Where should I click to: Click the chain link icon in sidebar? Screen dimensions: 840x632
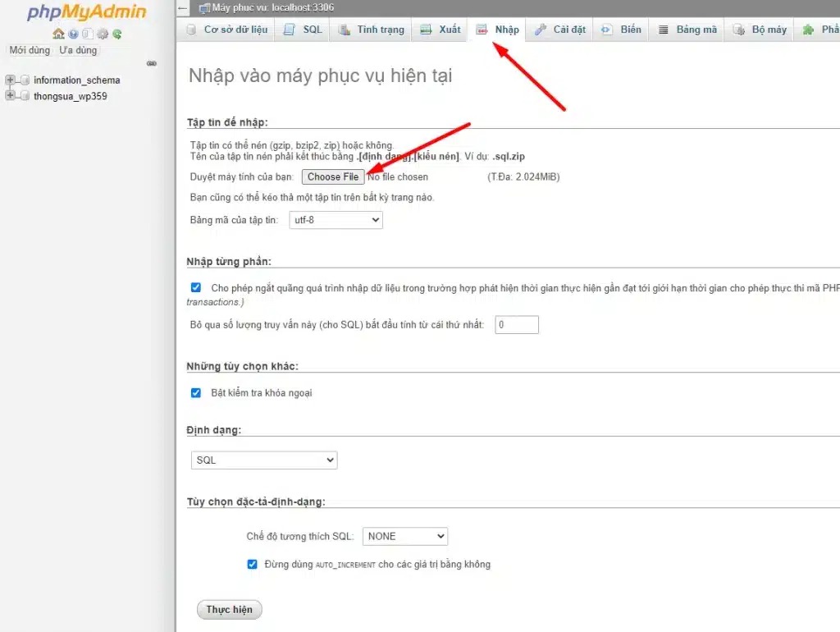pos(151,63)
